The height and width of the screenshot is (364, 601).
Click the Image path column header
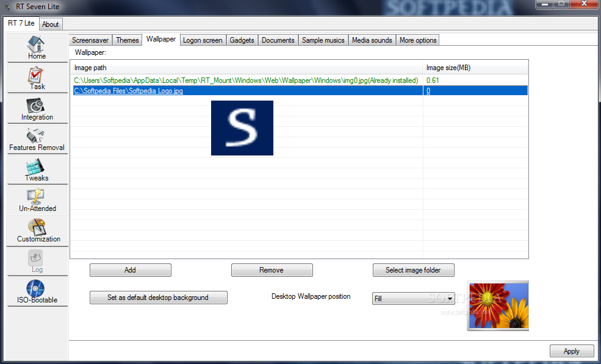(247, 68)
